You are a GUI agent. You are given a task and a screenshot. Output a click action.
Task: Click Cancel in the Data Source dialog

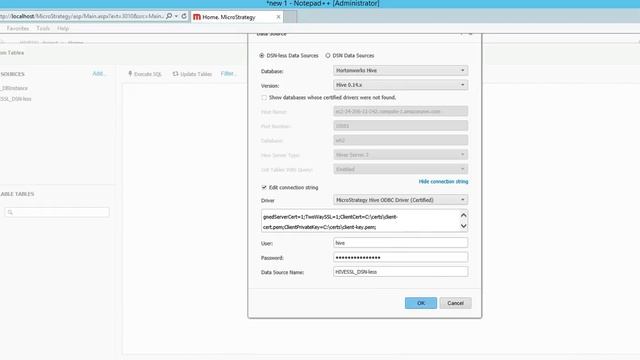456,303
